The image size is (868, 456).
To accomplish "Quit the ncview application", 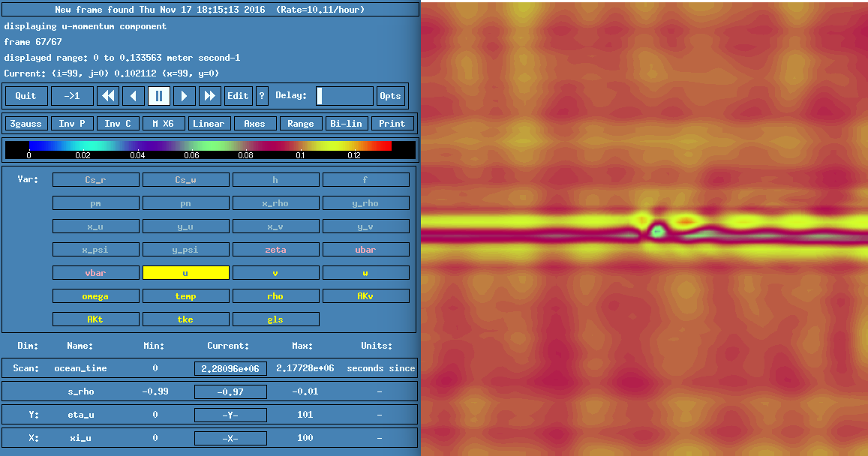I will pos(26,96).
